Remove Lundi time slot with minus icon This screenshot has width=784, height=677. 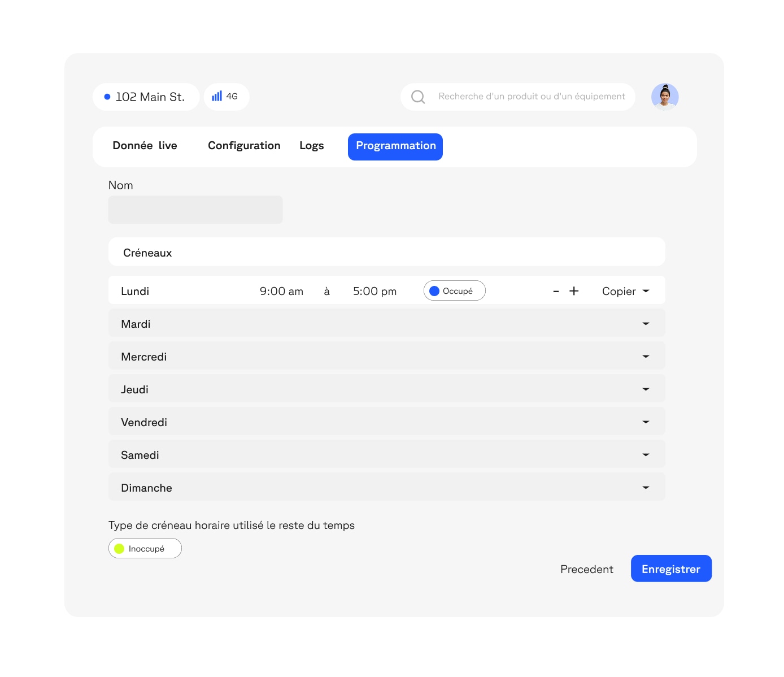coord(556,291)
